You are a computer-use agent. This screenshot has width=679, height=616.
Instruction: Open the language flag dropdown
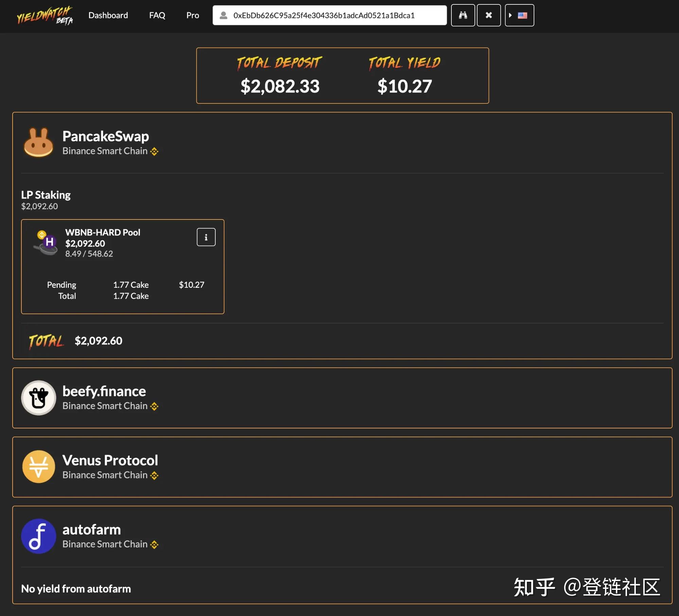click(x=519, y=15)
